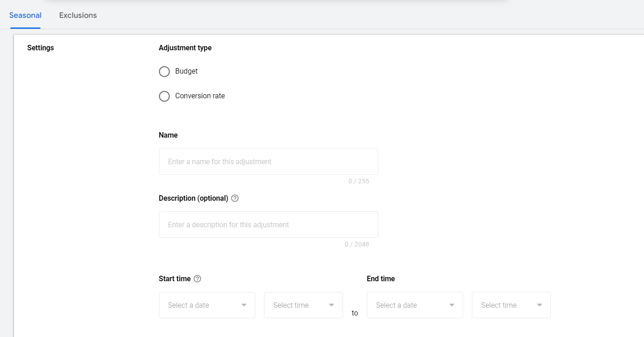The width and height of the screenshot is (644, 337).
Task: Click the arrow icon on start date selector
Action: [x=244, y=305]
